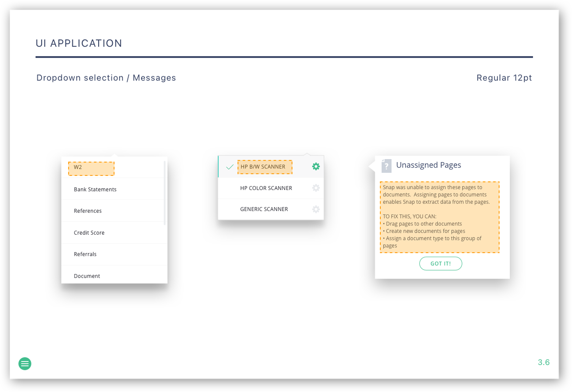Viewport: 572px width, 392px height.
Task: Open settings gear for HP B/W Scanner
Action: pyautogui.click(x=316, y=167)
